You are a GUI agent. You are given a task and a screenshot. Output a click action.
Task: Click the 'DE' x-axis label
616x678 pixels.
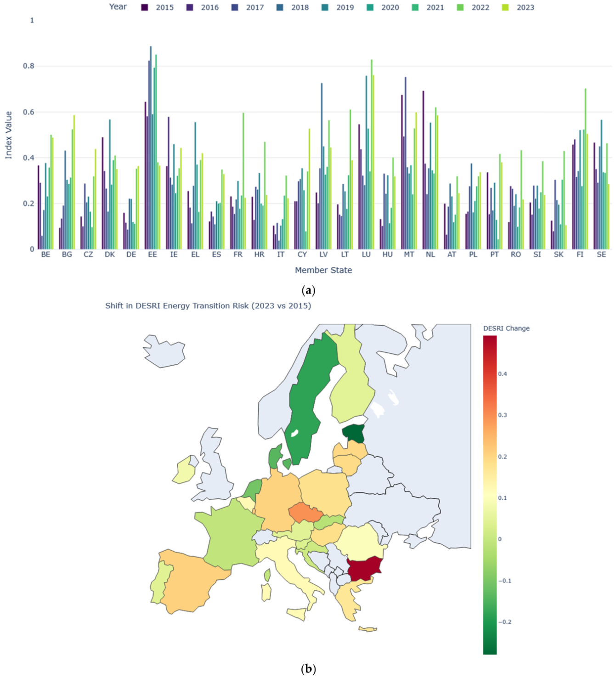tap(131, 254)
